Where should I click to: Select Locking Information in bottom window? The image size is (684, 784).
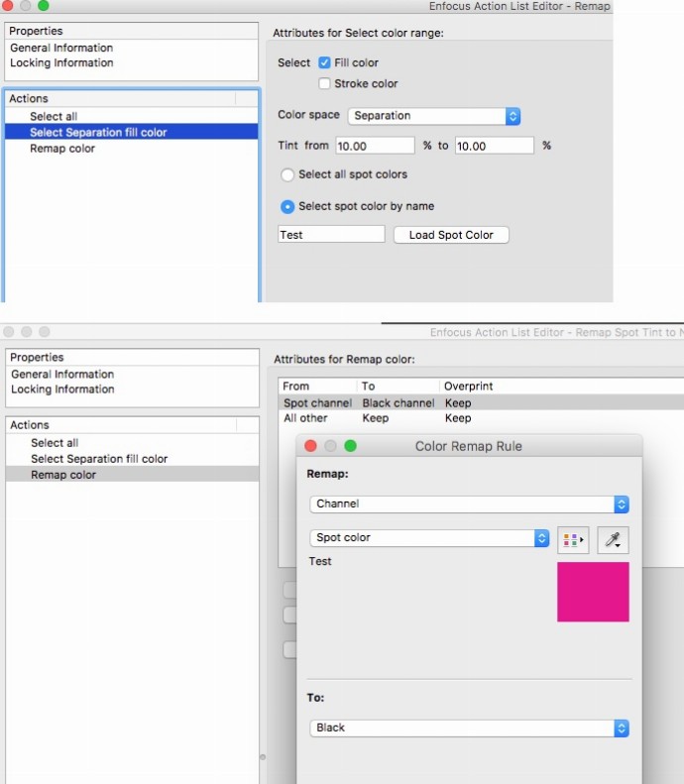(62, 390)
